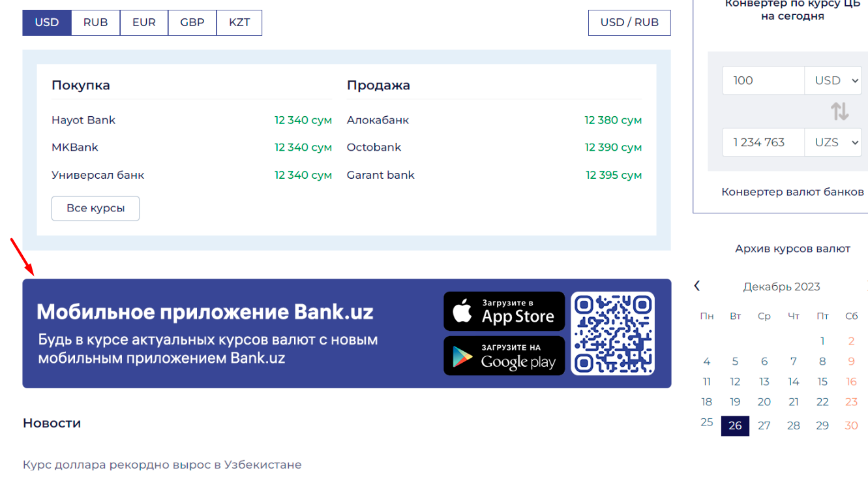Click the App Store download badge

pyautogui.click(x=504, y=311)
